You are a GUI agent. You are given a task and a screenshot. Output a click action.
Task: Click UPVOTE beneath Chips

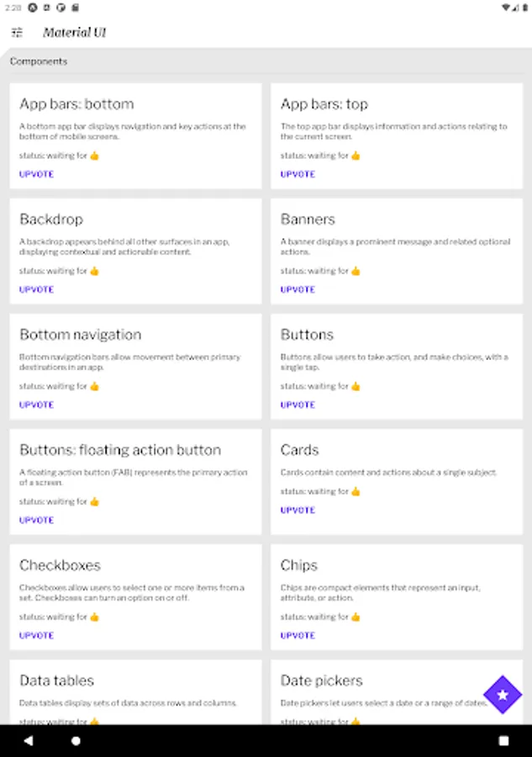[x=298, y=635]
